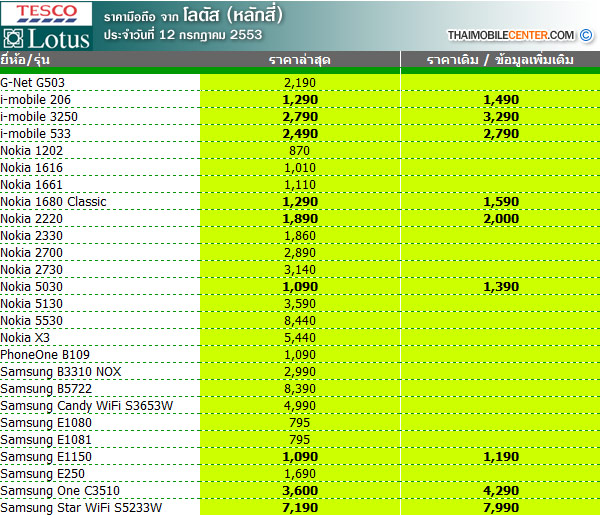Image resolution: width=600 pixels, height=515 pixels.
Task: Select the Nokia 5030 row name
Action: click(x=31, y=287)
